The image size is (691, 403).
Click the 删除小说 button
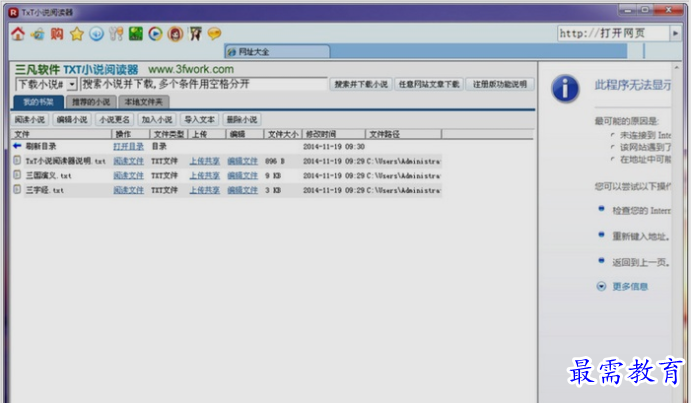[x=242, y=119]
